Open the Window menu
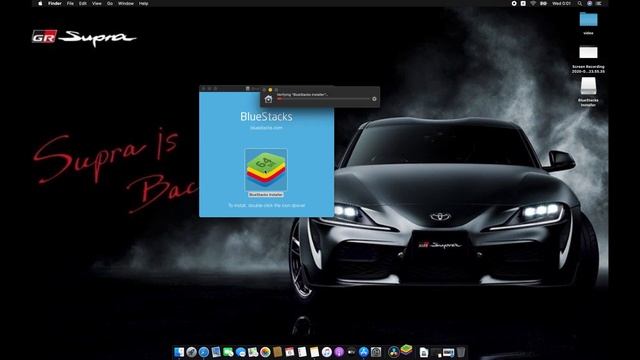This screenshot has width=640, height=360. click(x=126, y=3)
